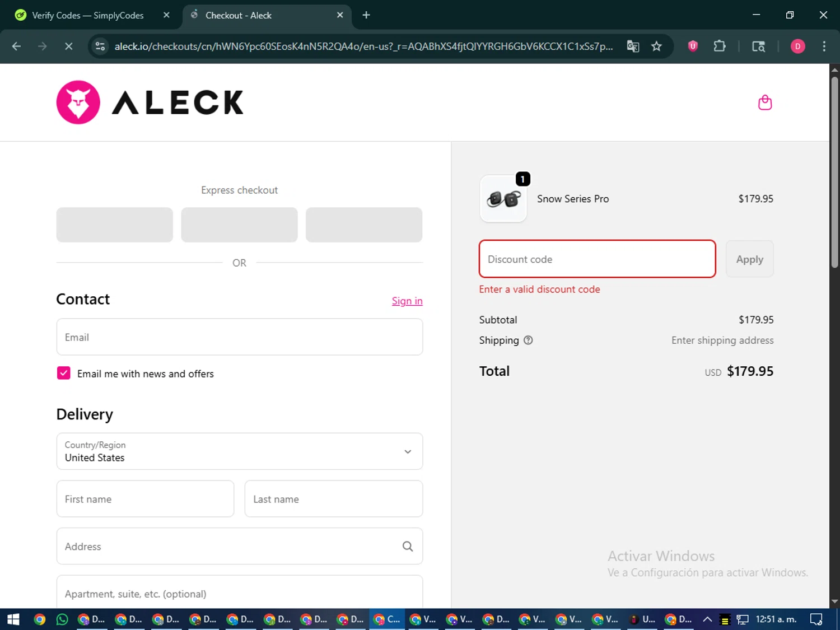Click the Apartment, suite, etc. field
Screen dimensions: 840x630
pyautogui.click(x=240, y=592)
